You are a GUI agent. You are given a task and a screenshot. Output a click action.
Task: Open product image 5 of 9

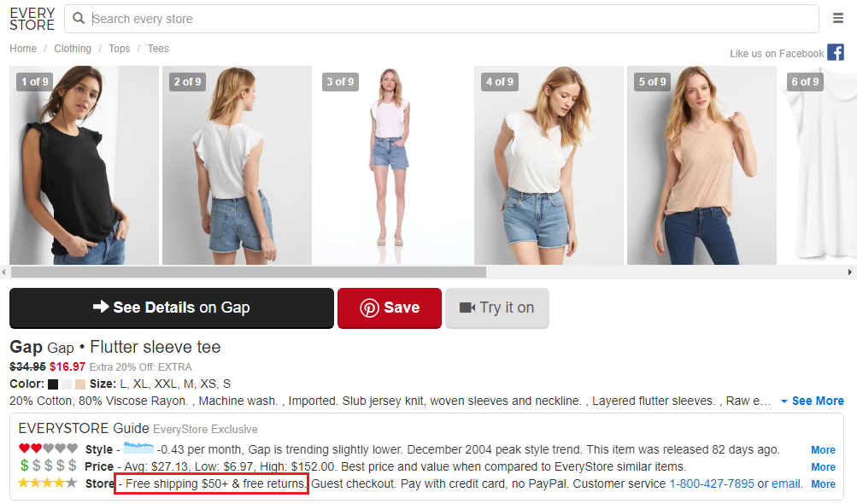click(x=701, y=165)
